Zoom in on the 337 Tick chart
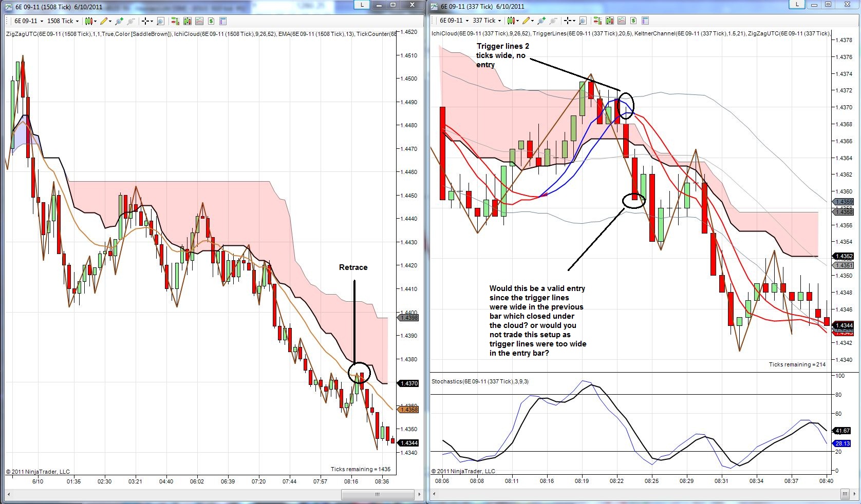 coord(541,21)
